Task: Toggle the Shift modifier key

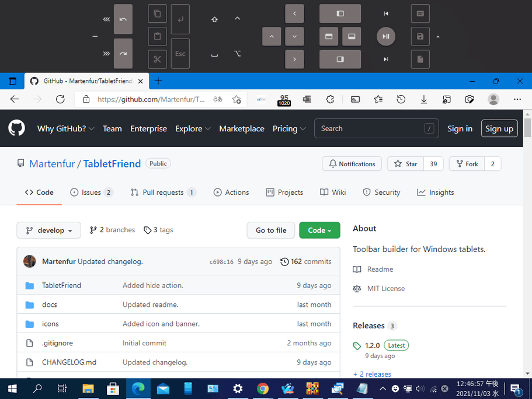Action: pyautogui.click(x=214, y=19)
